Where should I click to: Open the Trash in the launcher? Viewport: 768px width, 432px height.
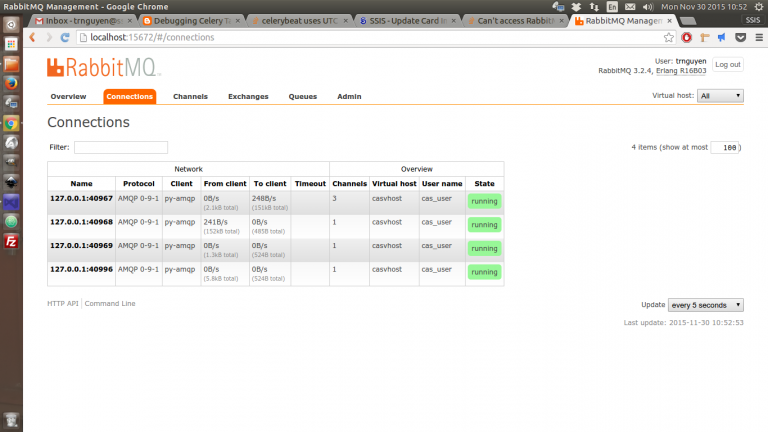coord(11,420)
